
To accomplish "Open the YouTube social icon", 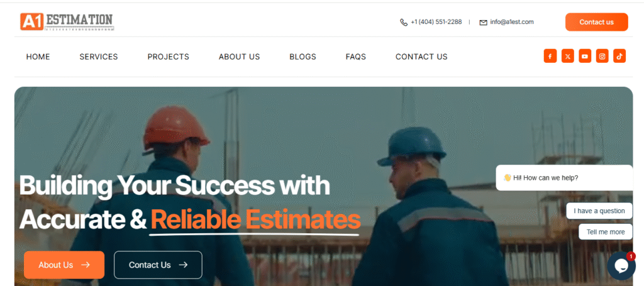I will [x=585, y=56].
